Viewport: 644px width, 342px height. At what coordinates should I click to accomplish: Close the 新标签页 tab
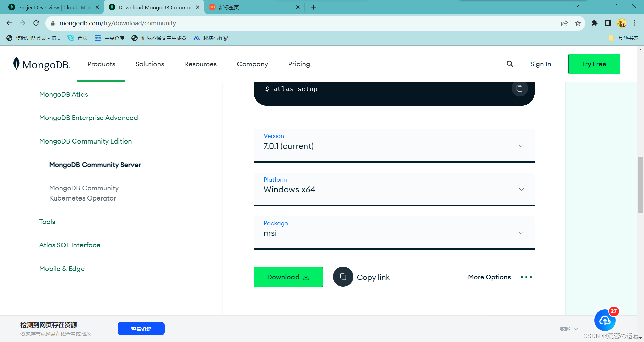[298, 7]
